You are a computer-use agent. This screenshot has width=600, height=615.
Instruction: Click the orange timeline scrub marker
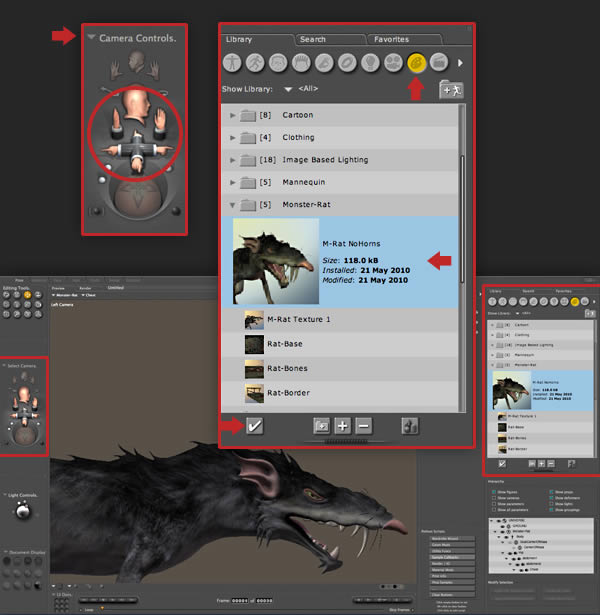(102, 608)
